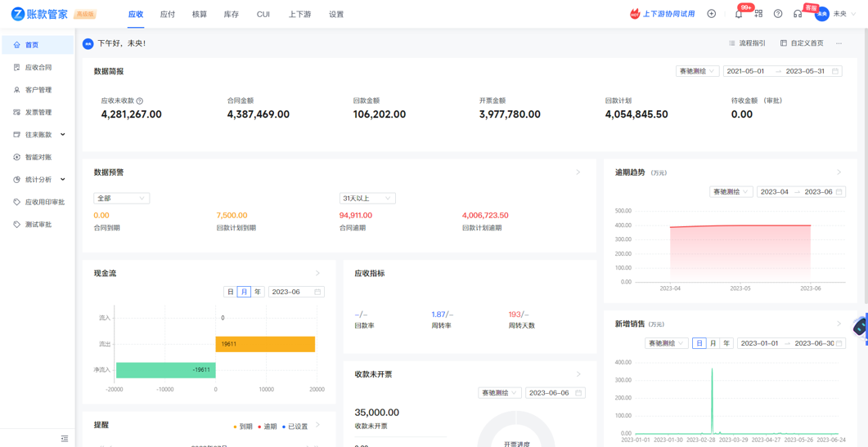The image size is (868, 447).
Task: Open customer service headset icon
Action: (x=798, y=14)
